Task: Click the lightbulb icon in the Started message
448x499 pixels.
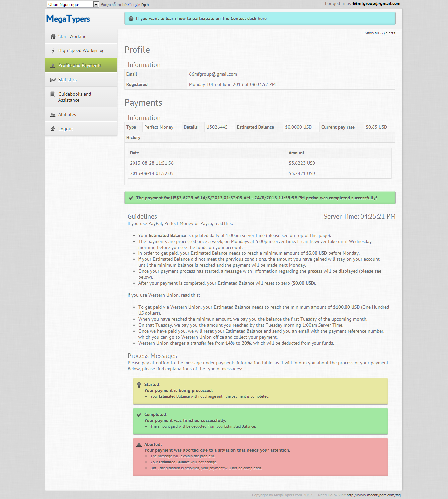Action: tap(139, 385)
